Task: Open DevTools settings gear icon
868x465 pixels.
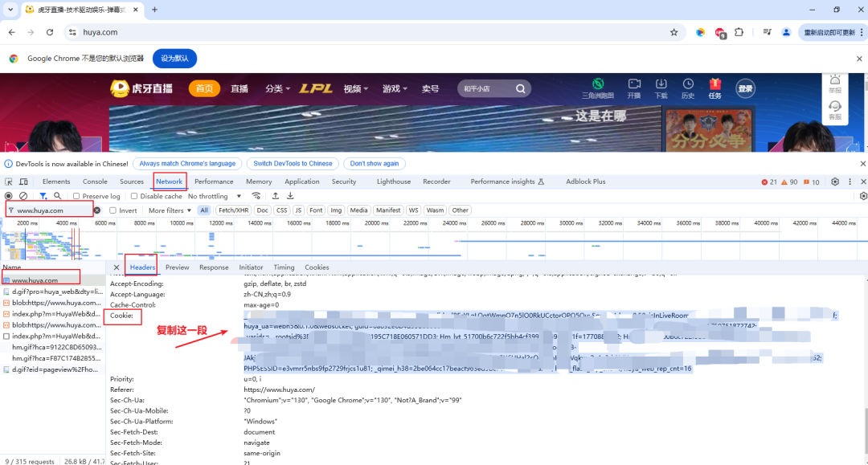Action: click(835, 182)
